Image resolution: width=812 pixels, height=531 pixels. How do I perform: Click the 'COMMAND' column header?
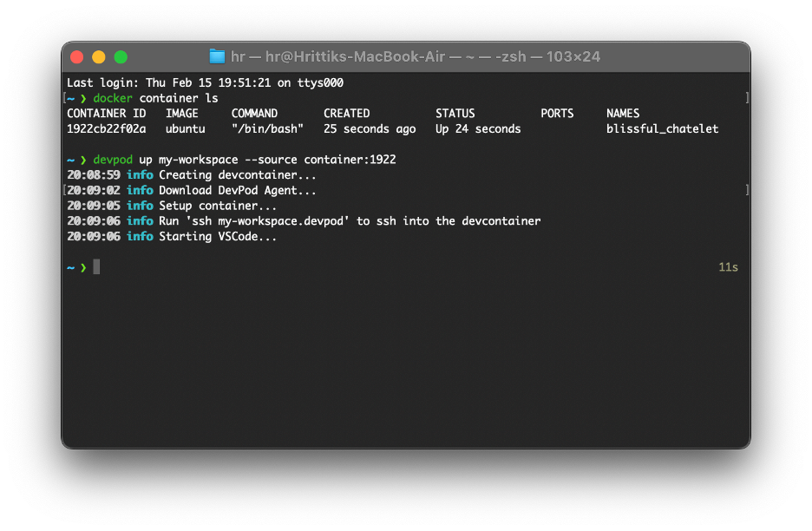coord(254,114)
